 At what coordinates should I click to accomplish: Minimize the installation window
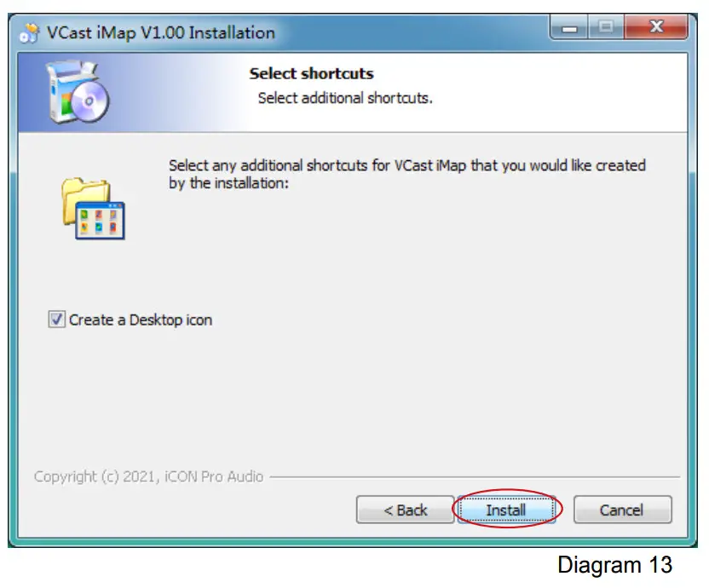point(569,27)
